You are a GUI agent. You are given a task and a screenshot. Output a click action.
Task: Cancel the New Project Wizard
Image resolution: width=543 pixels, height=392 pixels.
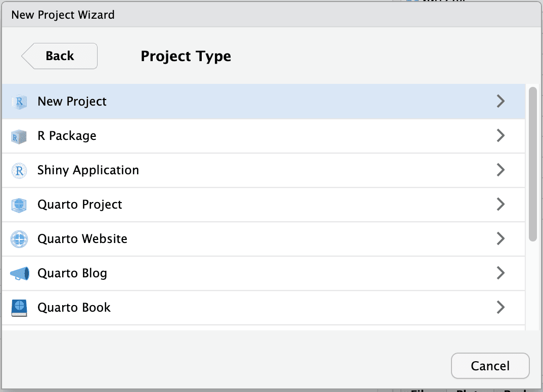[489, 365]
